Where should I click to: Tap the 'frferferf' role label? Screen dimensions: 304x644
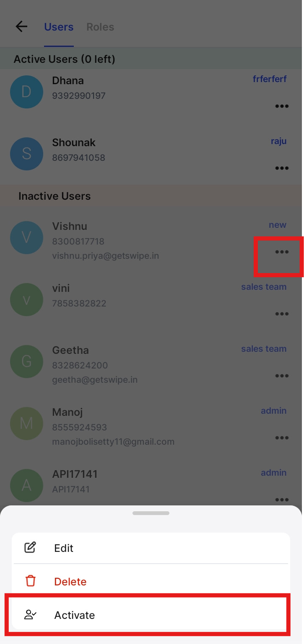(270, 79)
